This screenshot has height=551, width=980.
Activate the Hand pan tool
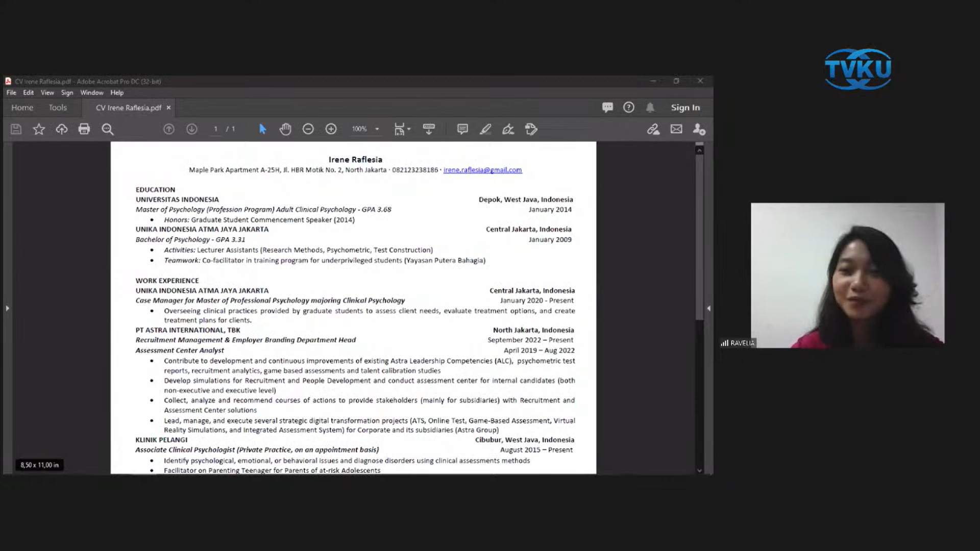[285, 129]
